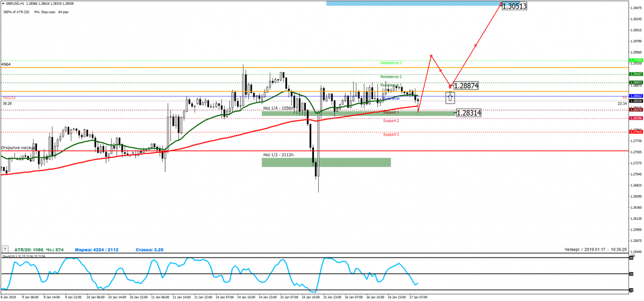644x301 pixels.
Task: Select the green Нкз 1/2 rectangle zone
Action: click(326, 162)
